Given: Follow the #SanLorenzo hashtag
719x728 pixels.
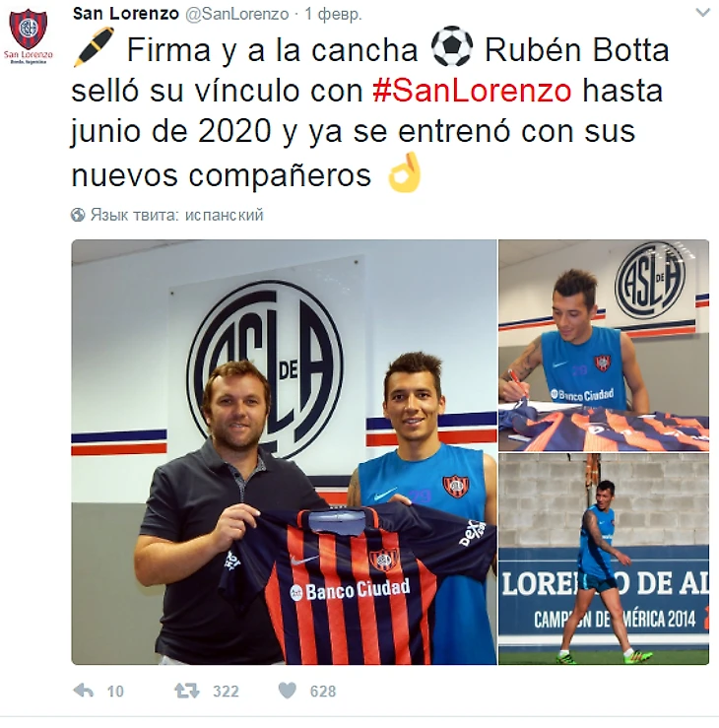Looking at the screenshot, I should pyautogui.click(x=472, y=91).
